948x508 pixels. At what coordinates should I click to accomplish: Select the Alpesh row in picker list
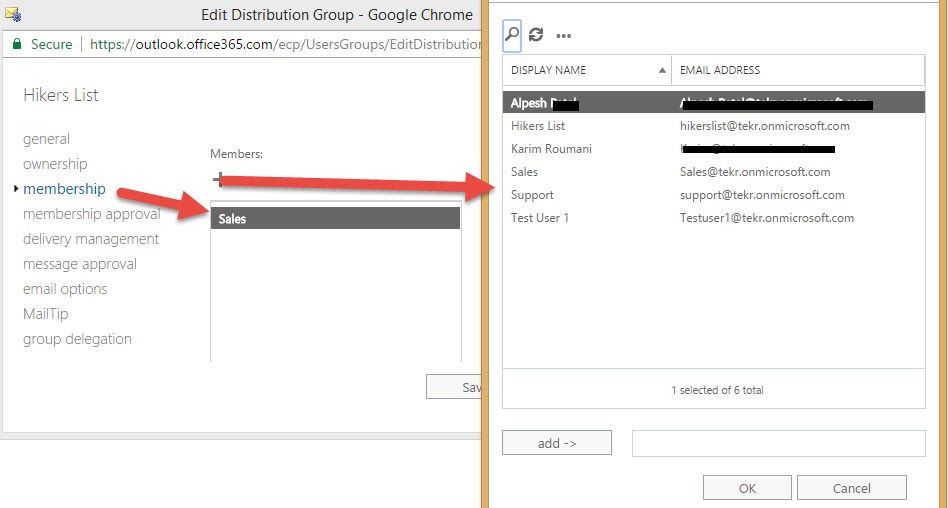713,102
